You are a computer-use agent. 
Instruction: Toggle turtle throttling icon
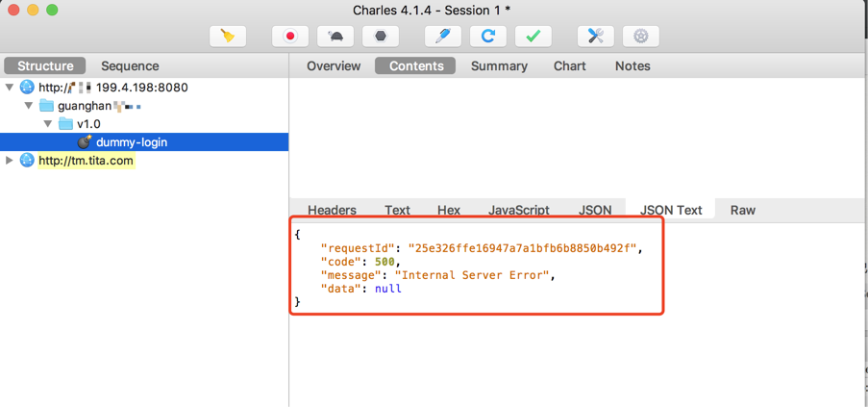click(x=335, y=37)
